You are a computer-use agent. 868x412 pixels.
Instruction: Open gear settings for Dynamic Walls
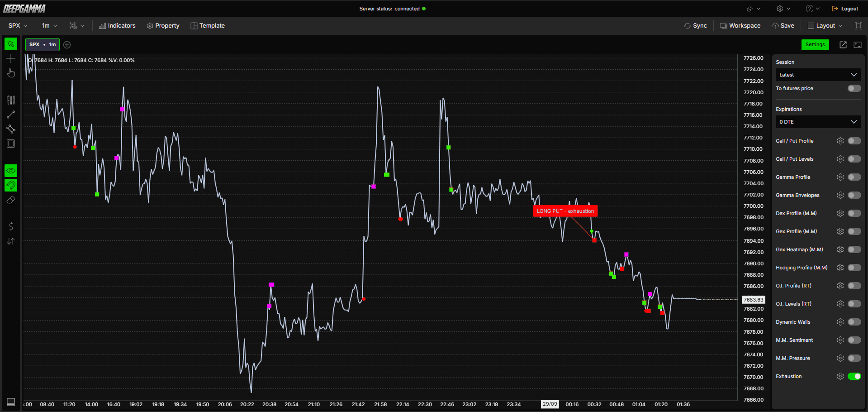pyautogui.click(x=840, y=322)
